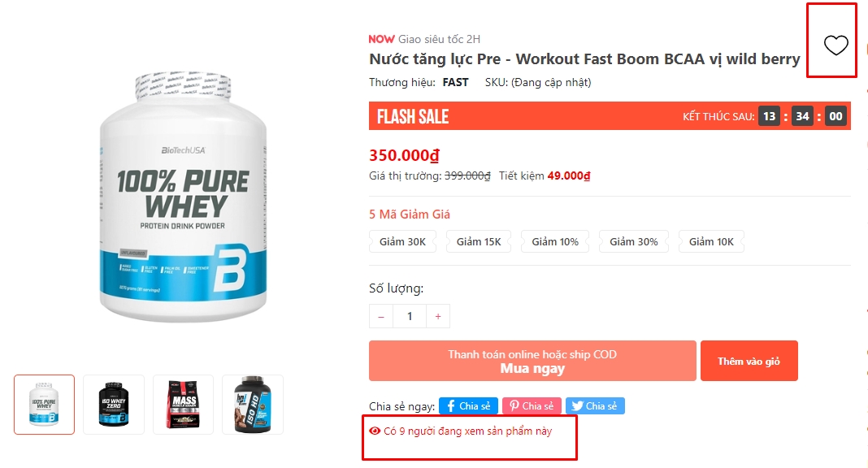Click the heart wishlist icon
The width and height of the screenshot is (868, 468).
[835, 45]
